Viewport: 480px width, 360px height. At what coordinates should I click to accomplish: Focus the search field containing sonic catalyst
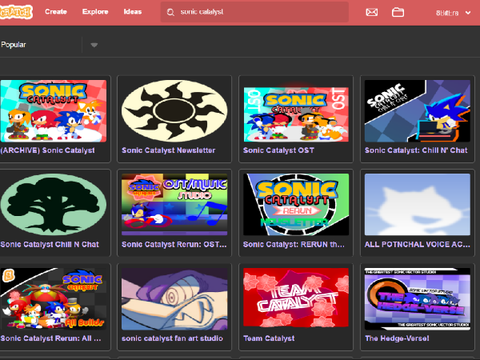tap(255, 12)
